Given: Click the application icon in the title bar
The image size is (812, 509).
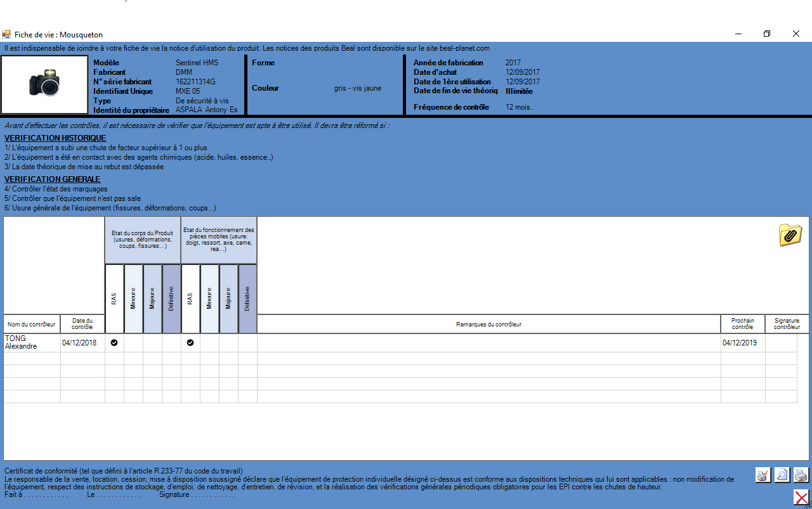Looking at the screenshot, I should (6, 34).
